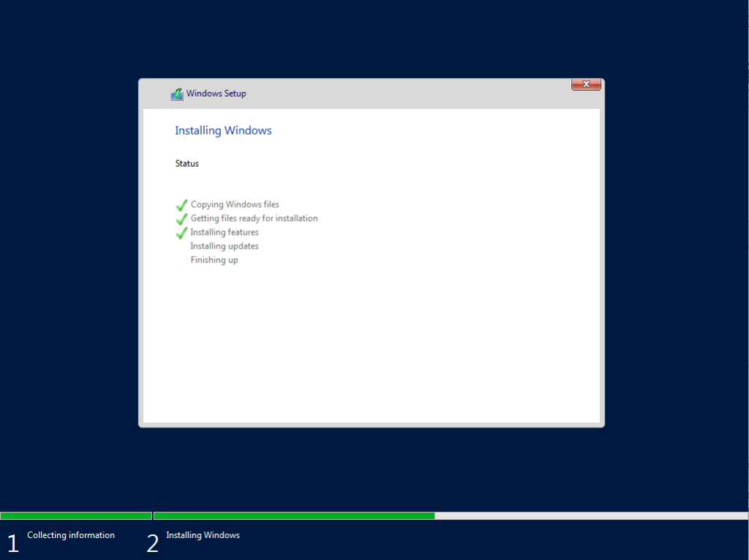
Task: Click the 'Installing Windows' blue heading
Action: 223,130
